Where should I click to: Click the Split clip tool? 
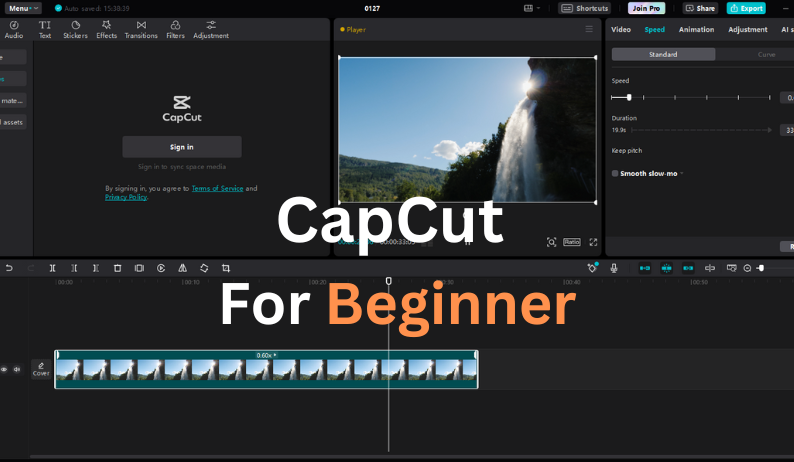52,268
